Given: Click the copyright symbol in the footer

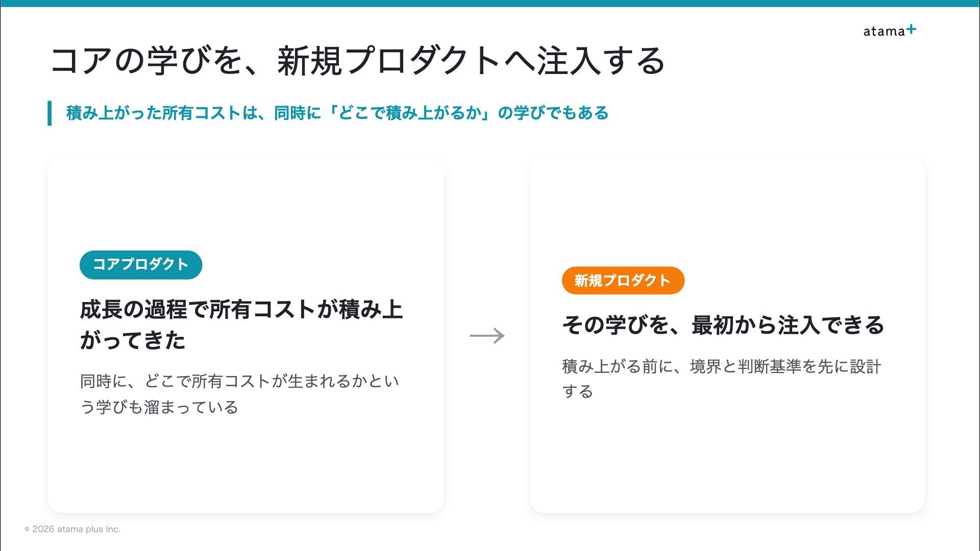Looking at the screenshot, I should pos(27,530).
